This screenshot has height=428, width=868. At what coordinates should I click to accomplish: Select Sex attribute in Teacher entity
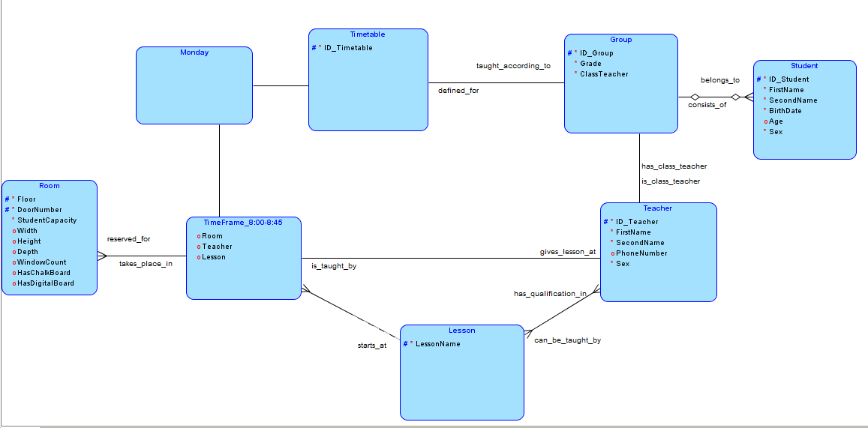point(623,264)
